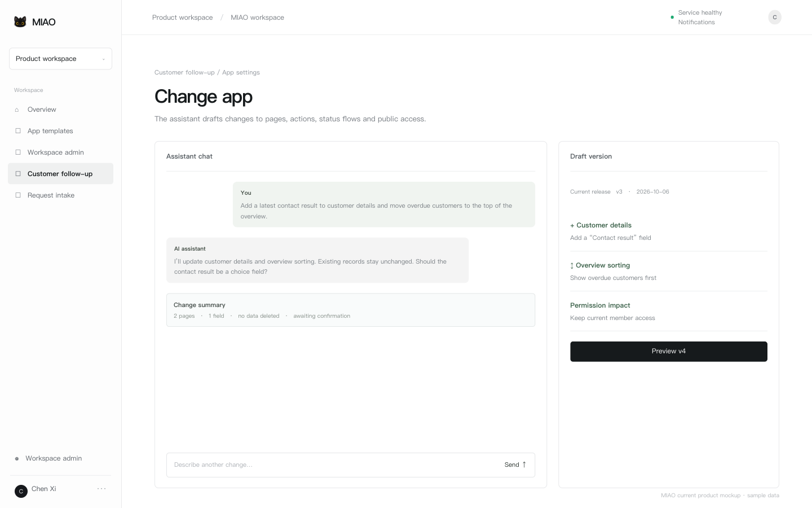The image size is (812, 508).
Task: Click the green service status dot
Action: pos(672,17)
